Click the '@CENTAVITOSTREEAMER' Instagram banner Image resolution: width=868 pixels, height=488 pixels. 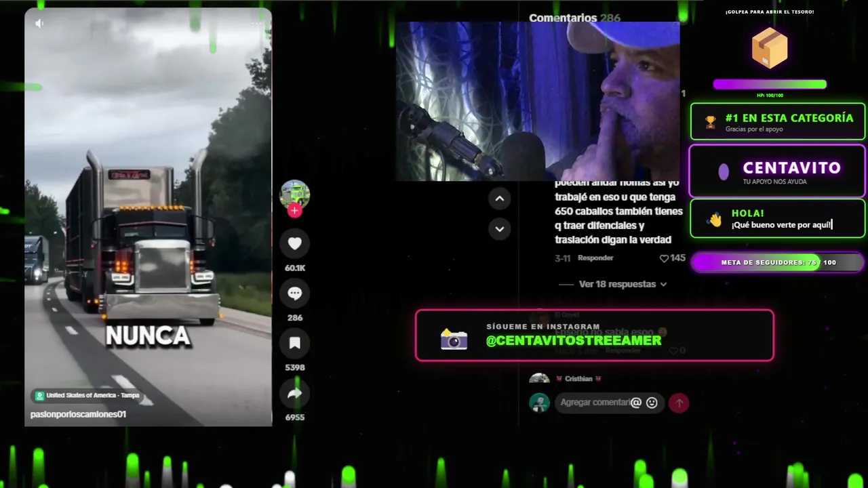595,335
